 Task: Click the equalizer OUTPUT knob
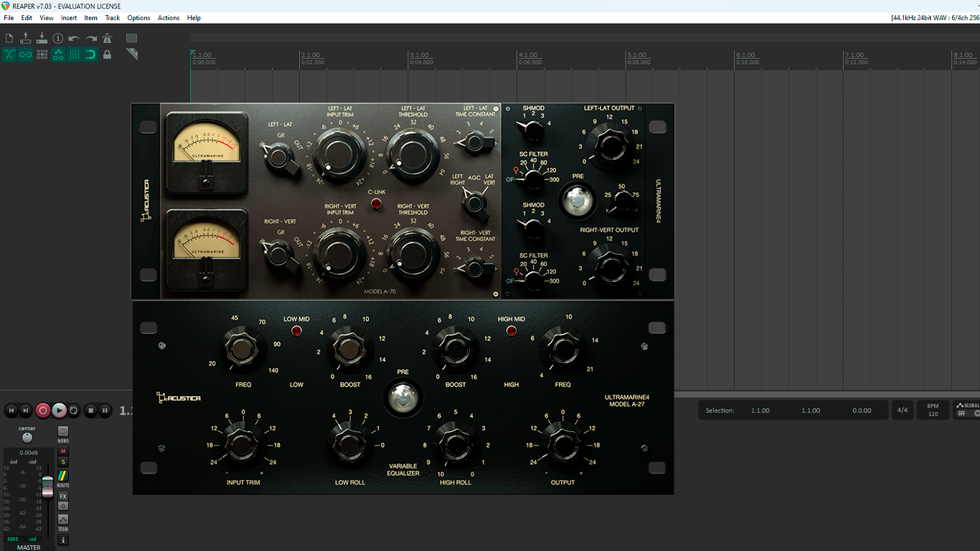coord(562,446)
